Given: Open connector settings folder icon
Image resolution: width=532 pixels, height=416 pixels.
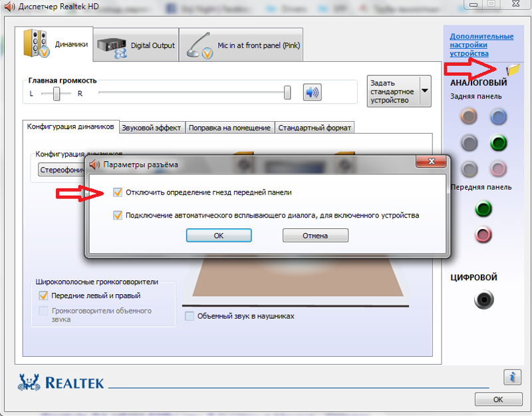Looking at the screenshot, I should point(513,69).
